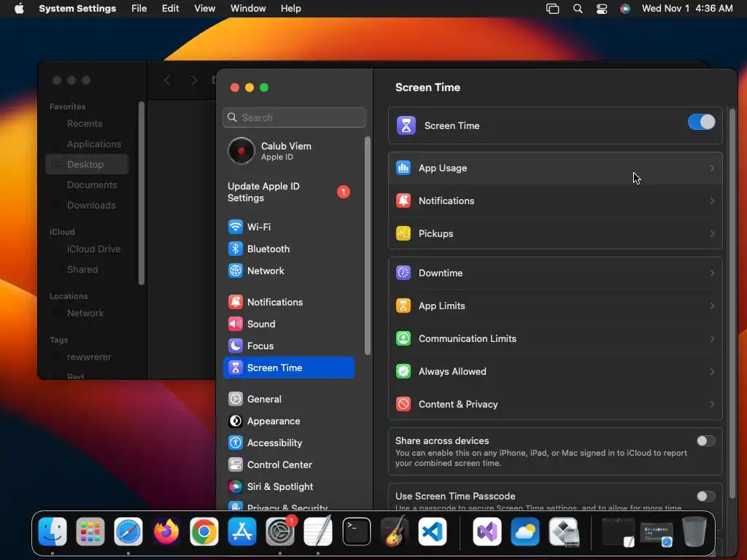
Task: Launch Visual Studio Code from the Dock
Action: (x=432, y=532)
